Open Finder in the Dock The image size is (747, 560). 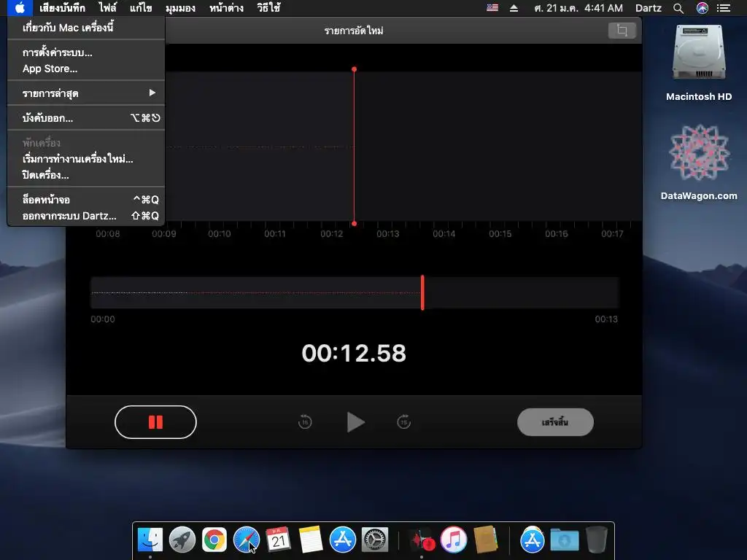pyautogui.click(x=150, y=540)
